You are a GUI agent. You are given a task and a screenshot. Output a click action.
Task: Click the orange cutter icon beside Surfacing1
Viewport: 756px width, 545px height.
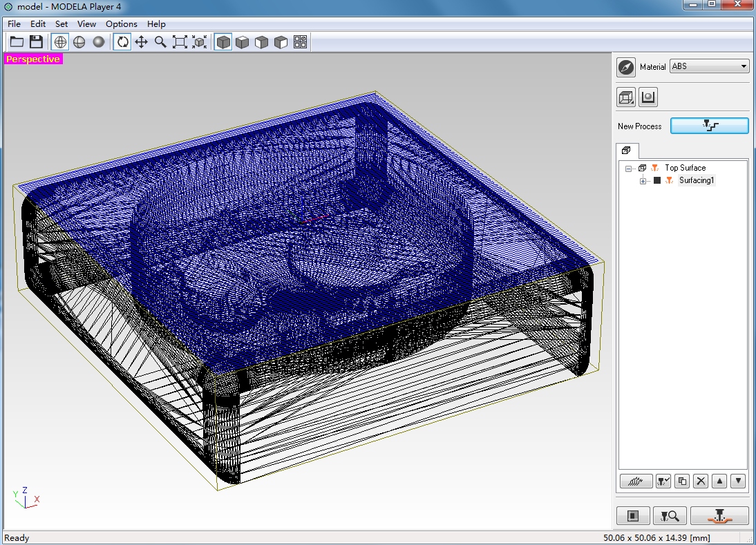pos(669,180)
